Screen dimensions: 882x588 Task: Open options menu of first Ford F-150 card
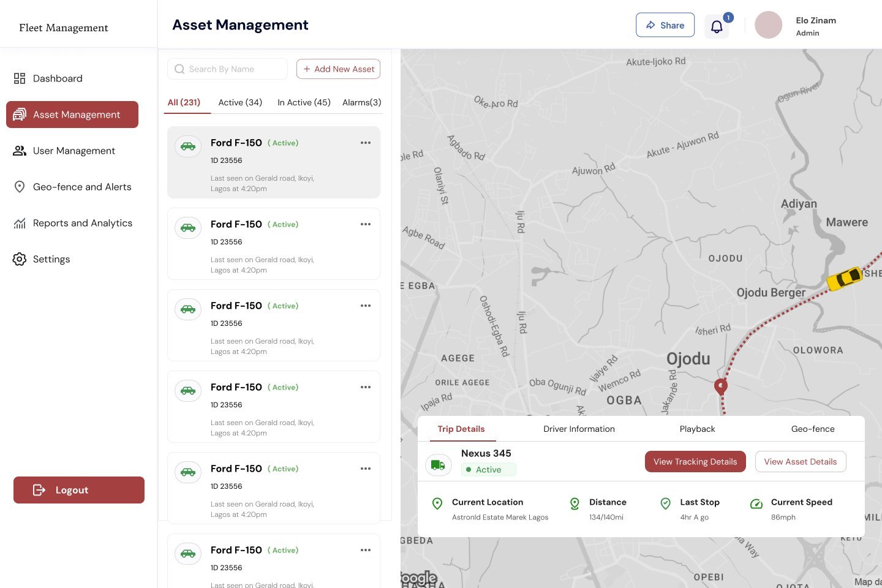click(366, 143)
